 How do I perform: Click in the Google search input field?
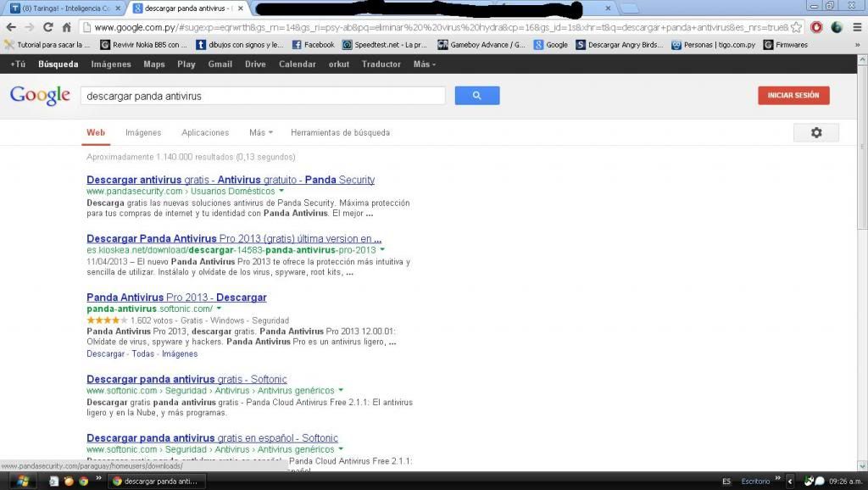click(263, 96)
